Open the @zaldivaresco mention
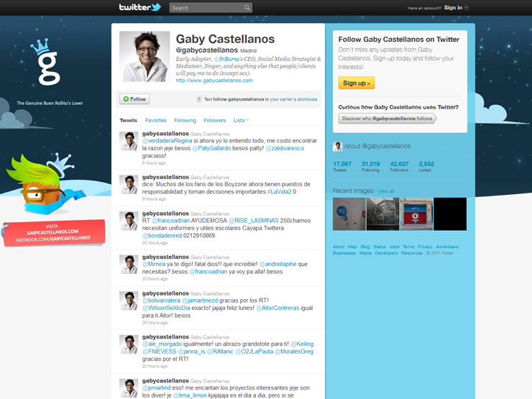 285,148
